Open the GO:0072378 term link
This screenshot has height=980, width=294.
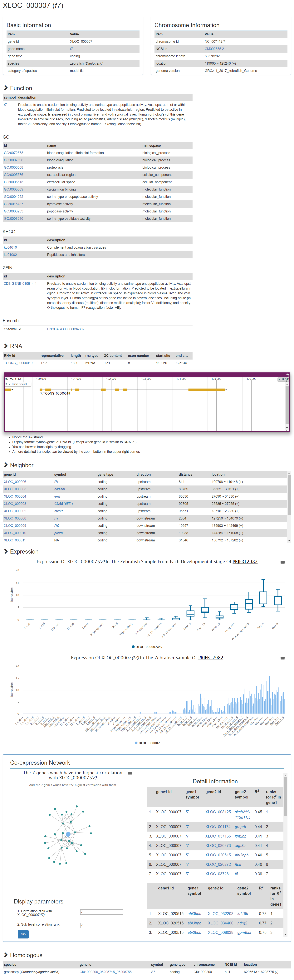click(x=14, y=153)
